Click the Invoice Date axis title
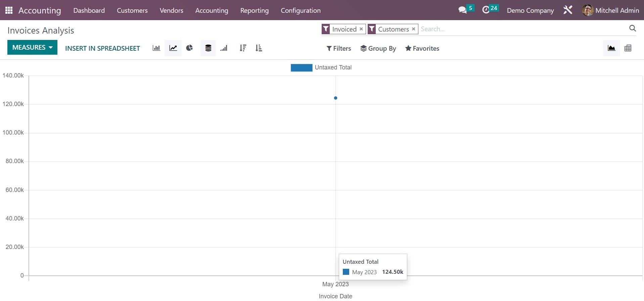 click(335, 296)
